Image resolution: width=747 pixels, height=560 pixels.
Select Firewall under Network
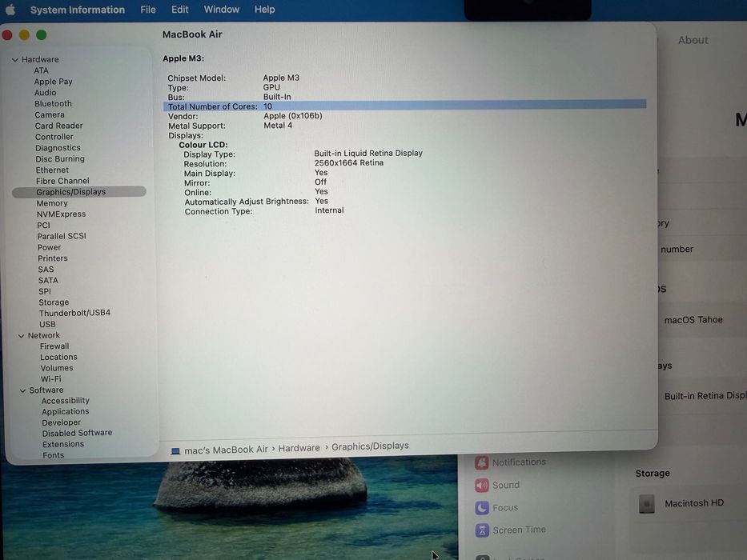tap(54, 346)
